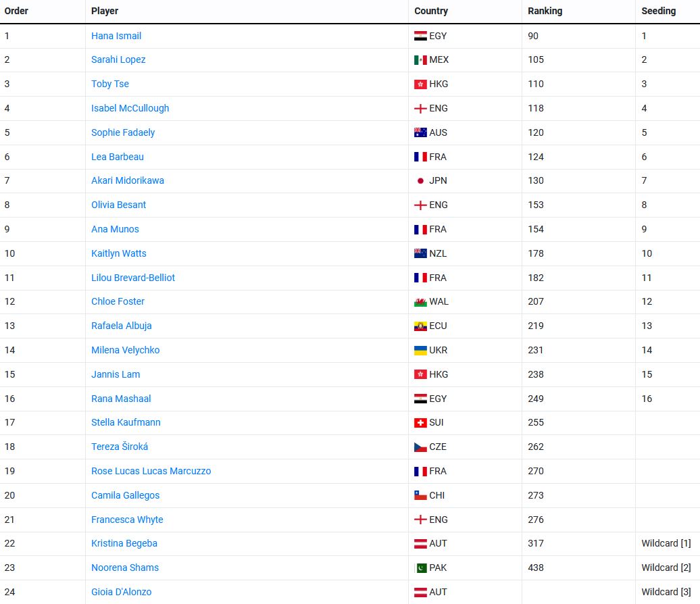The width and height of the screenshot is (700, 604).
Task: Click the Ecuador flag next to ECU
Action: (420, 326)
